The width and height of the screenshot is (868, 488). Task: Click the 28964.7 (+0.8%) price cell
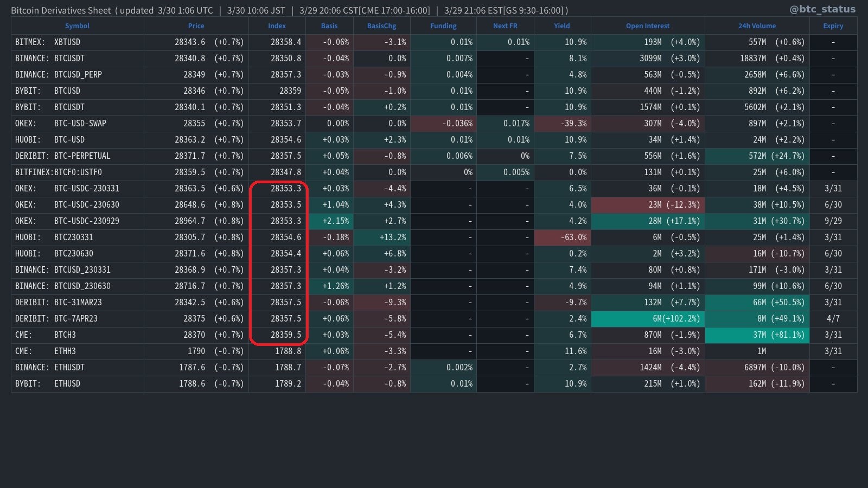click(196, 221)
